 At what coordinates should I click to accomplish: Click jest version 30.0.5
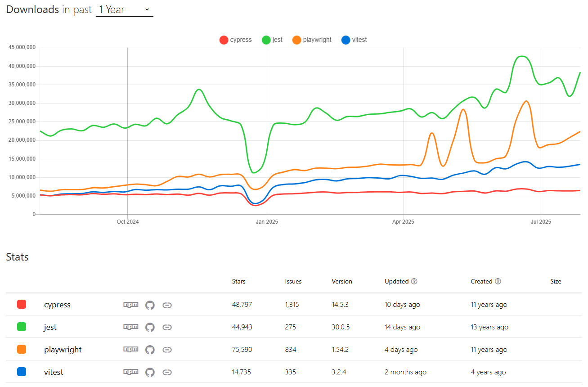341,327
